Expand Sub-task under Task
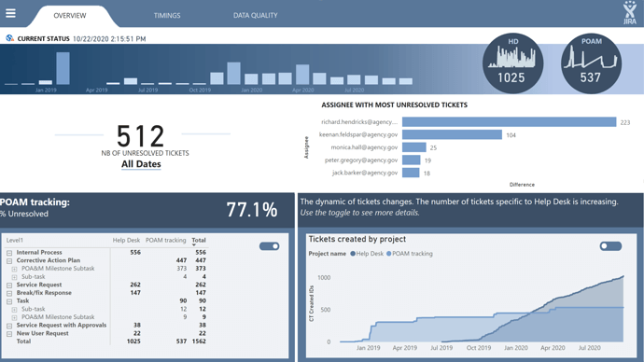Screen dimensions: 644x362 [x=14, y=310]
